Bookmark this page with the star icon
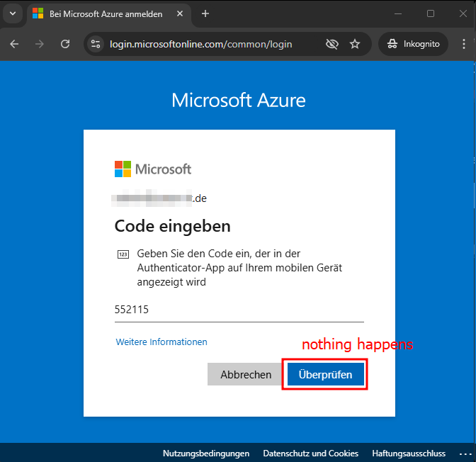Viewport: 476px width, 462px height. 355,44
